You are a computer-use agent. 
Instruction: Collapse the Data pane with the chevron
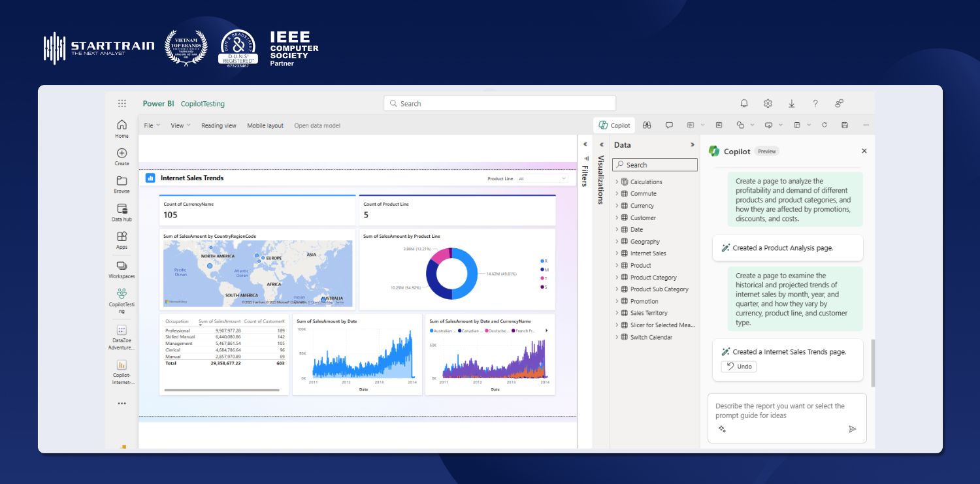tap(693, 144)
